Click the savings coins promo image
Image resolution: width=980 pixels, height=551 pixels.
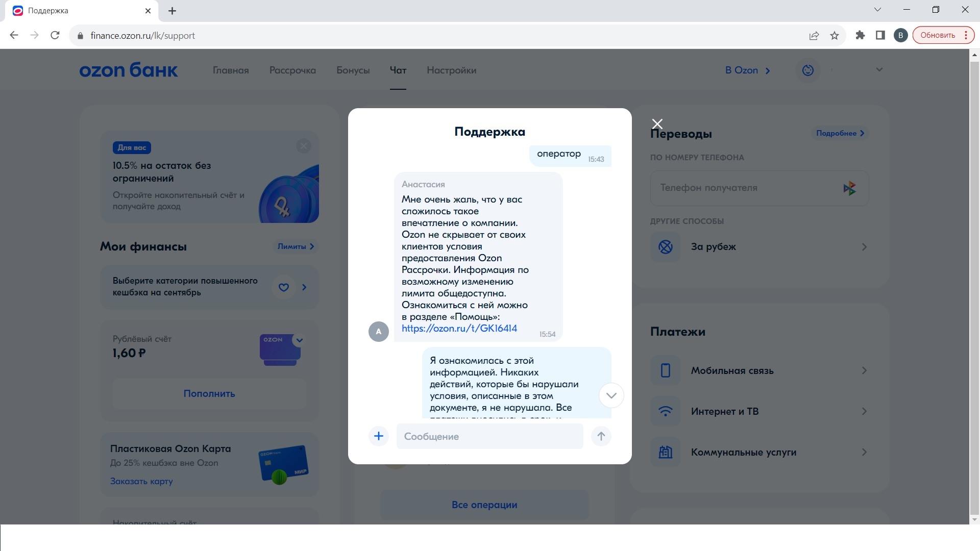click(x=289, y=194)
